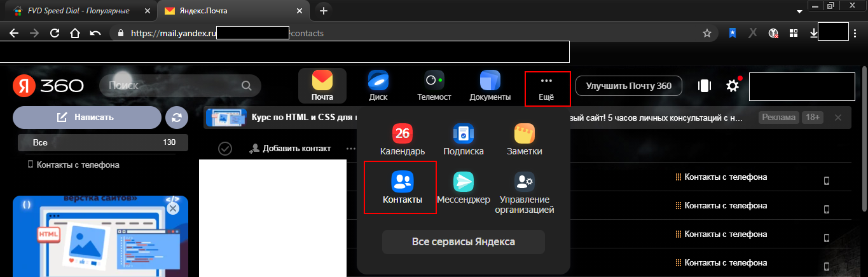Click the Яндекс 360 logo

tap(48, 86)
